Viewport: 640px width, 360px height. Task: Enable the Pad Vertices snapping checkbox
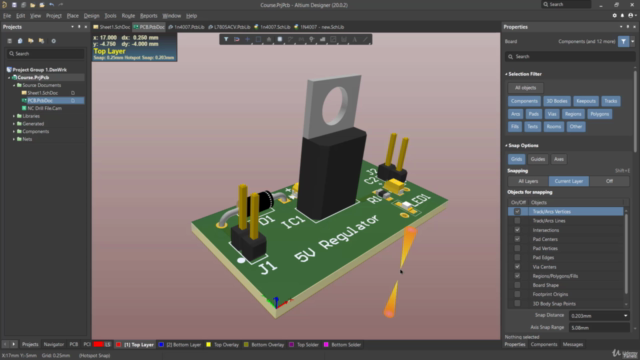[x=517, y=248]
